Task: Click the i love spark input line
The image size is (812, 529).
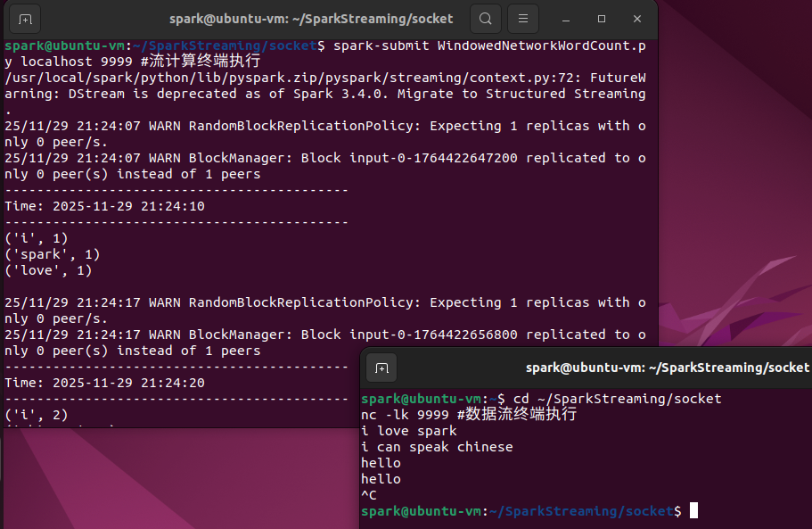Action: click(410, 430)
